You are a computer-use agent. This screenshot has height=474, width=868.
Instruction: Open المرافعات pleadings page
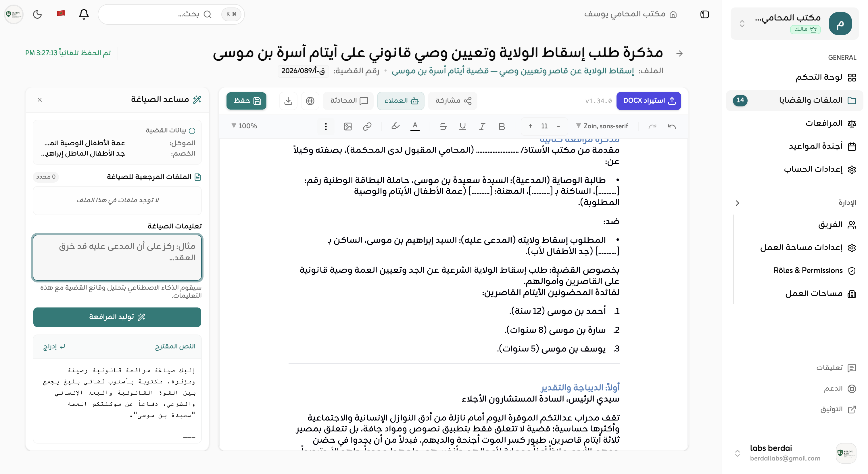(x=794, y=123)
